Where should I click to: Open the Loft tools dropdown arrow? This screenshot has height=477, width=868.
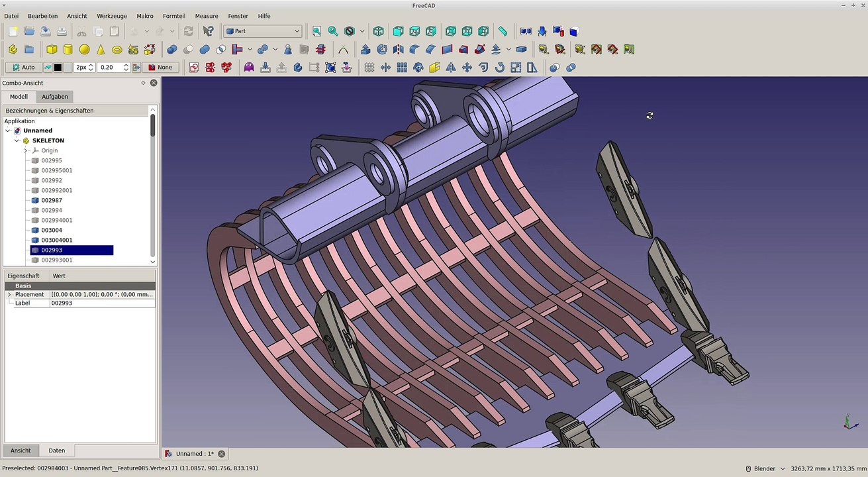point(508,49)
